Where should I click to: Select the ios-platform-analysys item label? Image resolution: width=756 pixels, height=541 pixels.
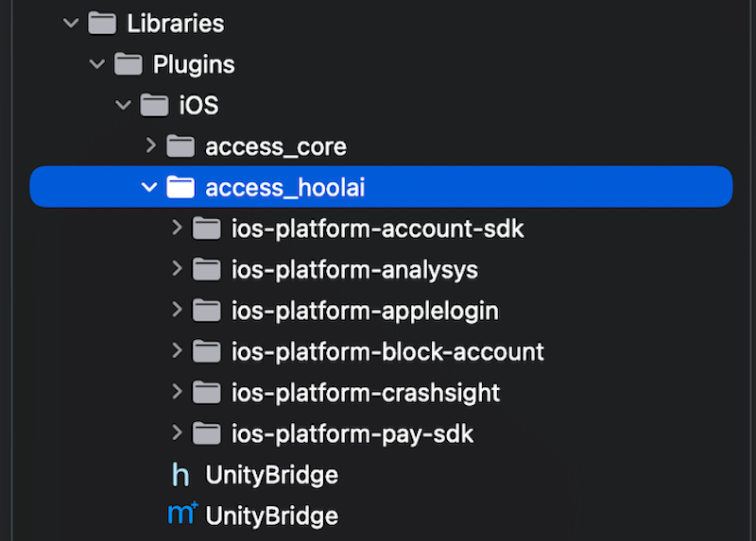354,269
